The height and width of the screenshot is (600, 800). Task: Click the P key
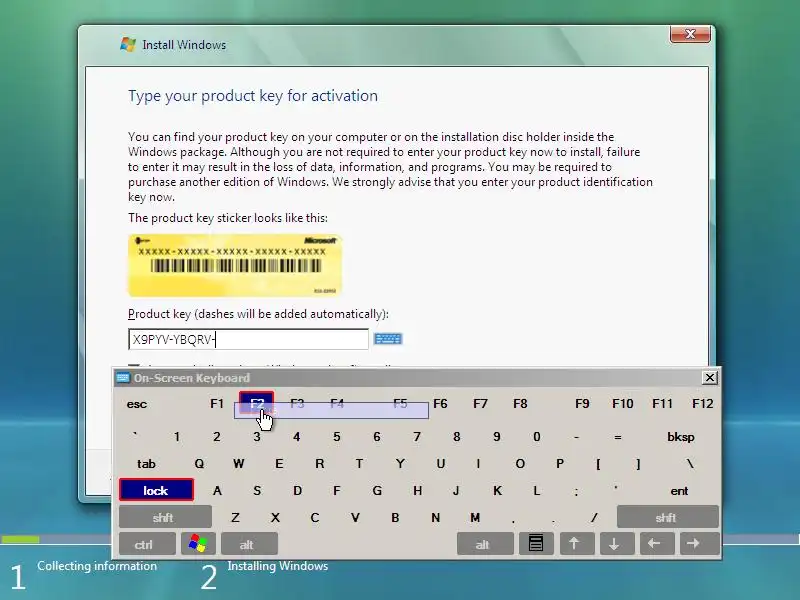560,464
